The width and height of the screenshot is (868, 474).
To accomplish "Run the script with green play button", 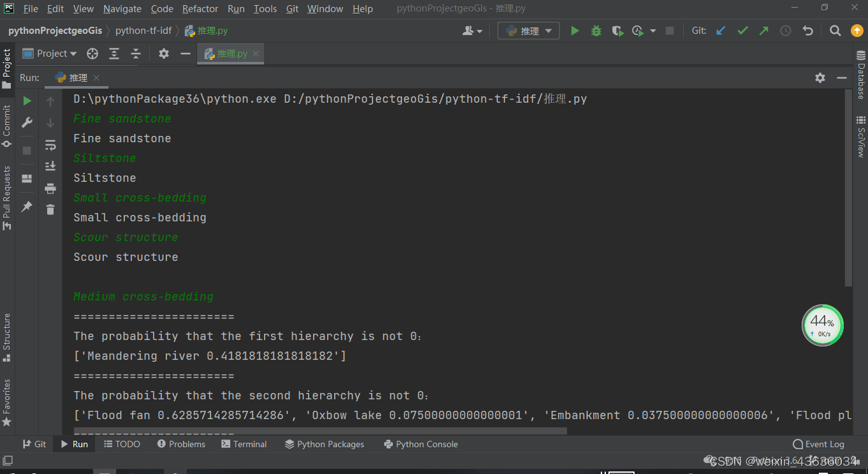I will tap(575, 31).
